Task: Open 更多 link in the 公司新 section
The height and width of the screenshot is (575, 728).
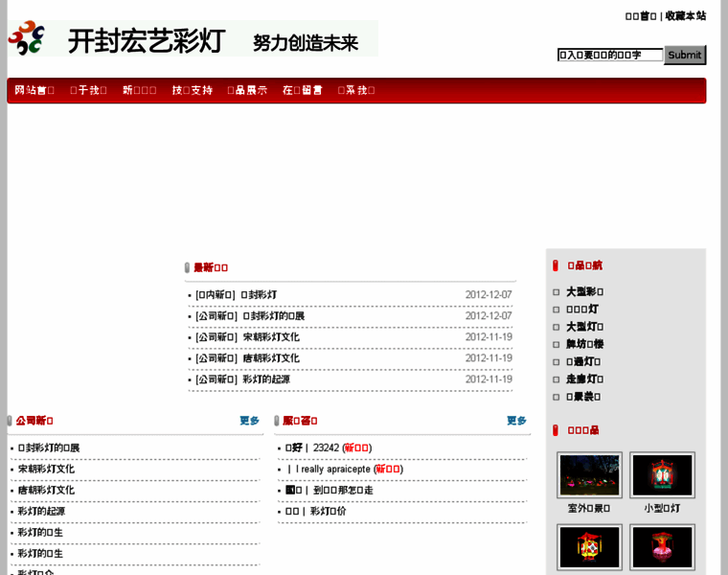Action: [x=249, y=421]
